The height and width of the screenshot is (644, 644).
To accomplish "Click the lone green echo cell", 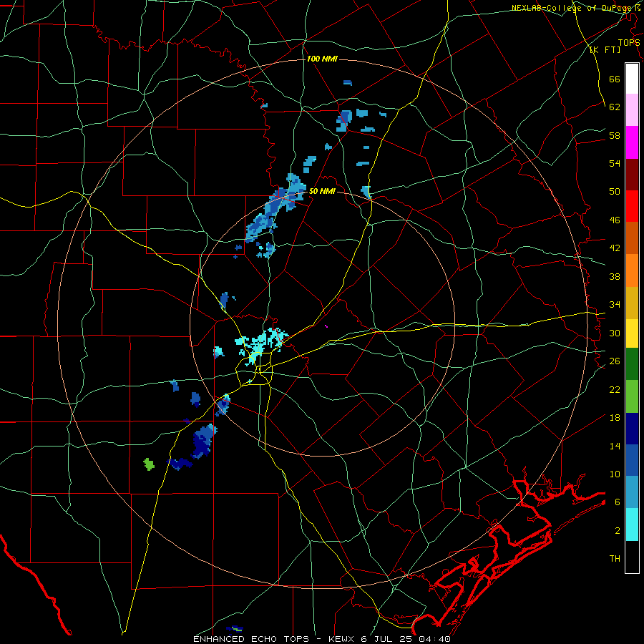I will 149,464.
